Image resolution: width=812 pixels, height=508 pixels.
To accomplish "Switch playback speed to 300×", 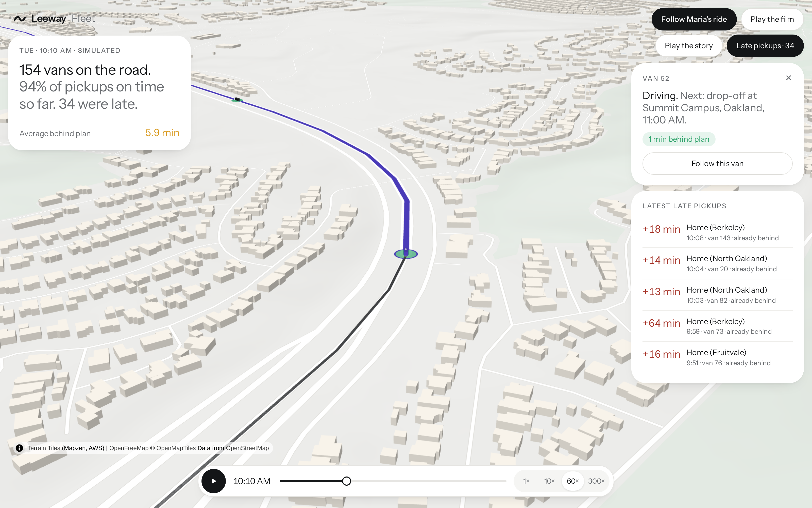I will click(x=596, y=481).
